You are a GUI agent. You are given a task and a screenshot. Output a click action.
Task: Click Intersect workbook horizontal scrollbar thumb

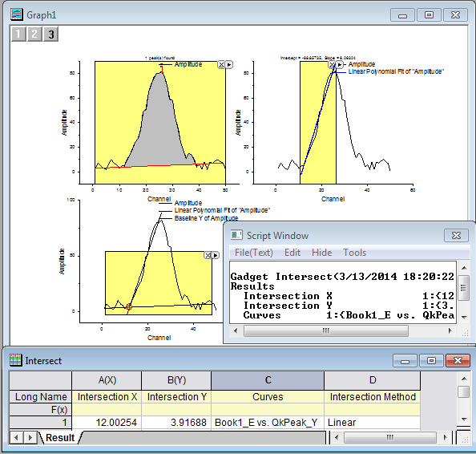coord(390,438)
